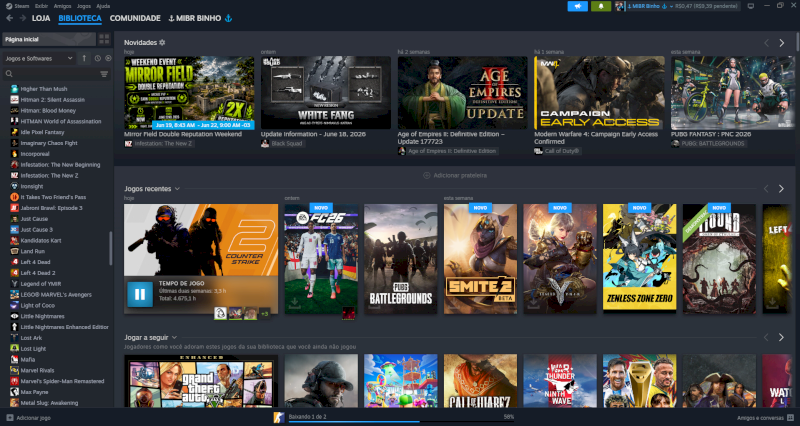The height and width of the screenshot is (426, 800).
Task: Open the collections grid view icon
Action: (x=104, y=39)
